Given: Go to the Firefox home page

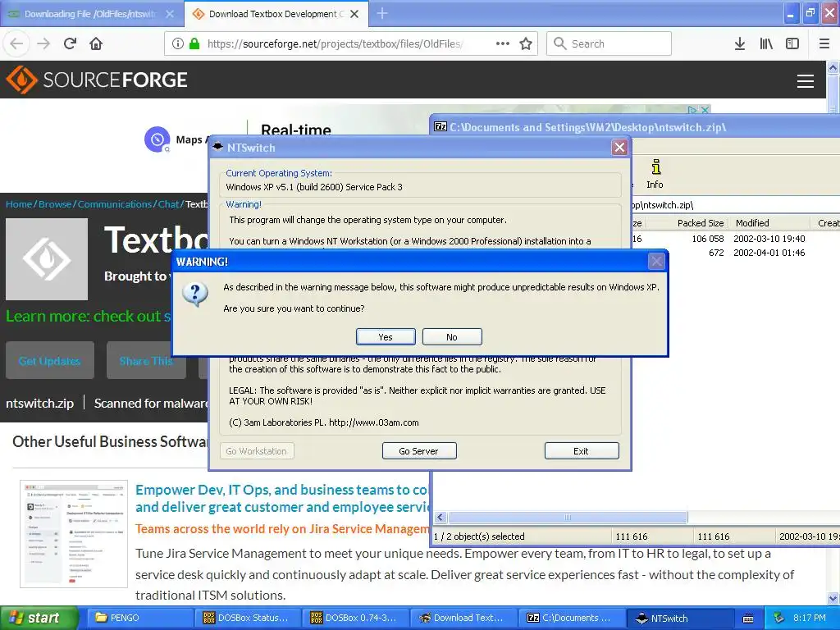Looking at the screenshot, I should [96, 43].
